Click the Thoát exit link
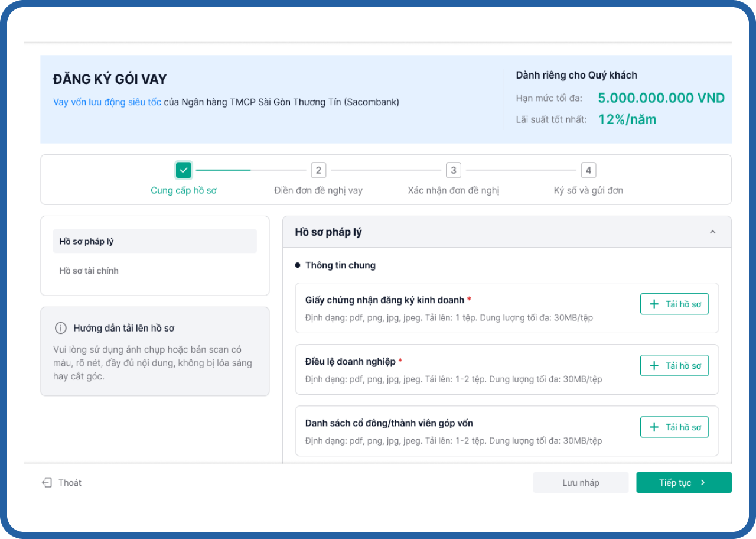Image resolution: width=756 pixels, height=539 pixels. (70, 483)
